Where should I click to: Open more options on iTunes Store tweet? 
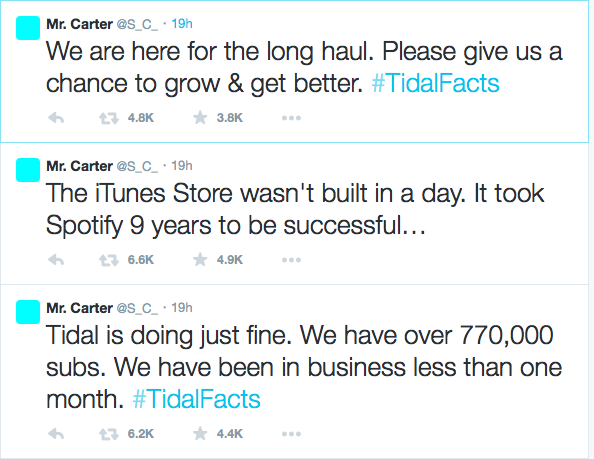291,260
